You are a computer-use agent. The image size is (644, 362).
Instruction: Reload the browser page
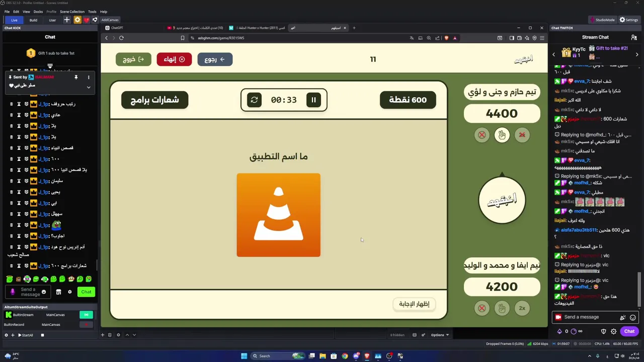pyautogui.click(x=121, y=38)
